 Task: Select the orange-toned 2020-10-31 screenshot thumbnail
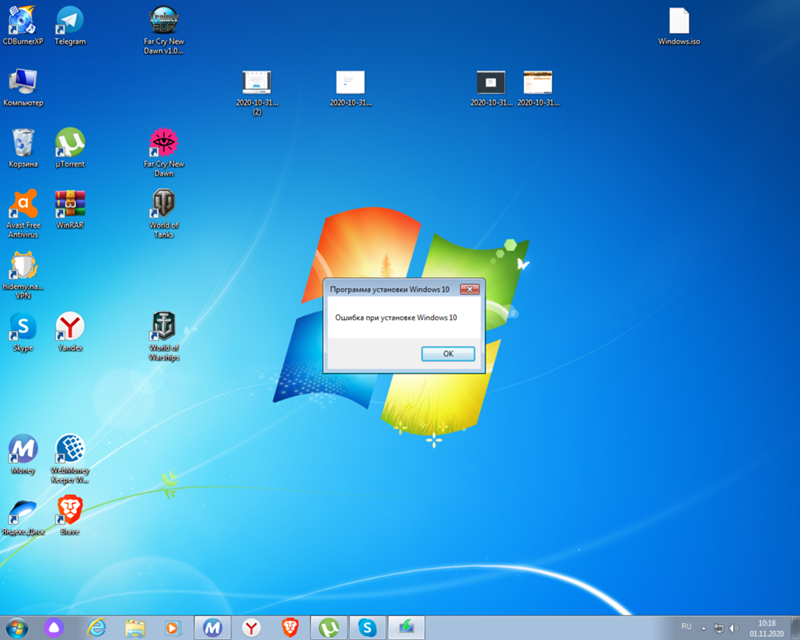click(x=538, y=88)
